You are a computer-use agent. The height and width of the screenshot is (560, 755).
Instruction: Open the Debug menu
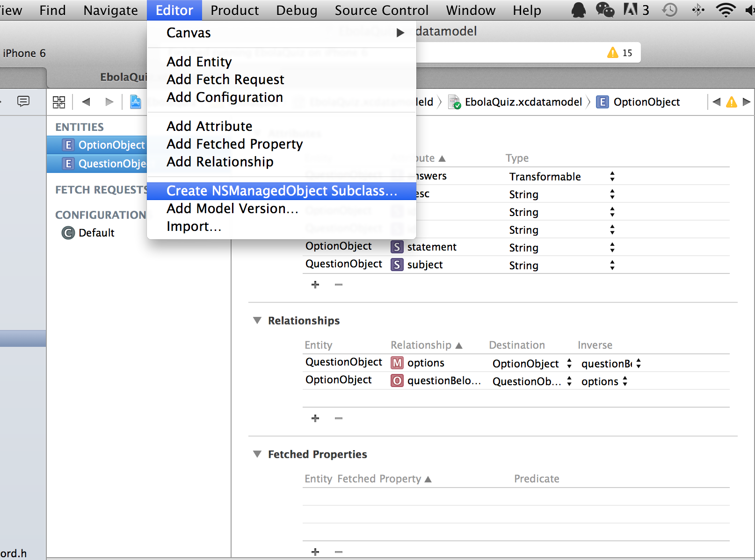(297, 10)
